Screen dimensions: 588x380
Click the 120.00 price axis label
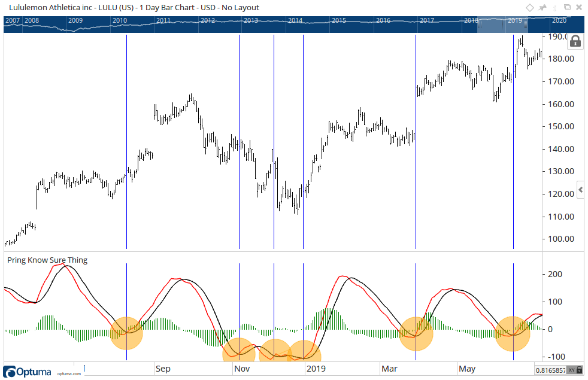[561, 194]
